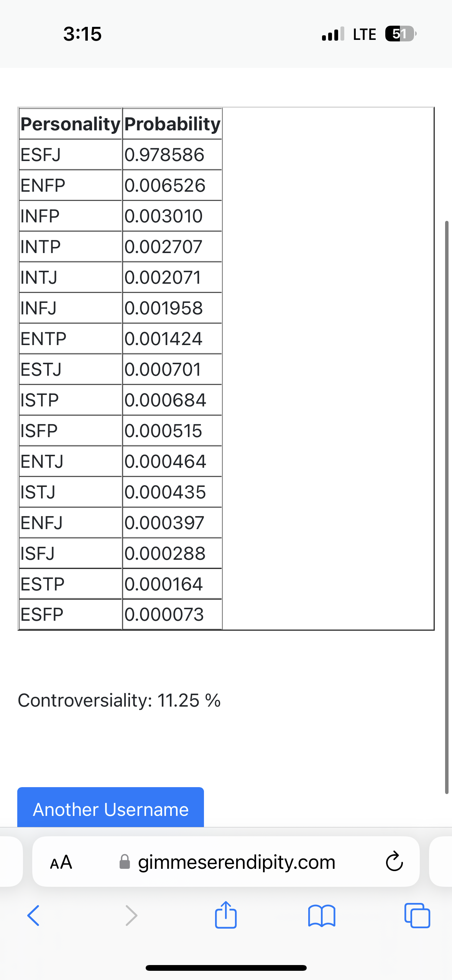
Task: Tap the Safari forward arrow
Action: [x=131, y=916]
